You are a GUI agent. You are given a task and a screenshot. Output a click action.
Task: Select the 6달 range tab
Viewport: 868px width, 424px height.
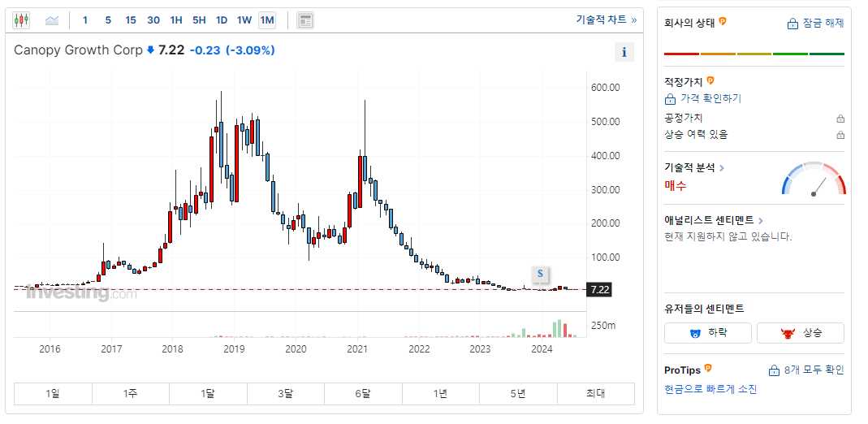coord(363,394)
